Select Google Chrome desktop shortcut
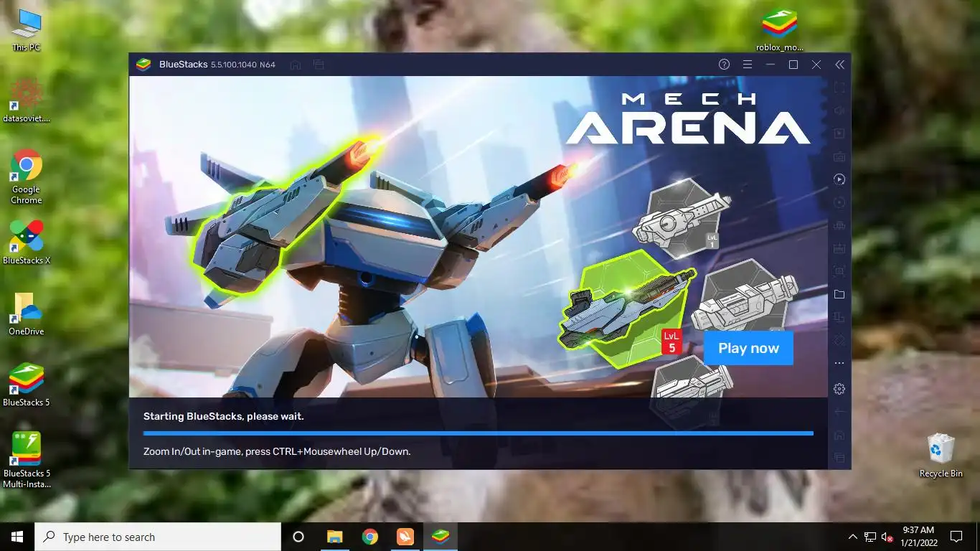 point(27,176)
